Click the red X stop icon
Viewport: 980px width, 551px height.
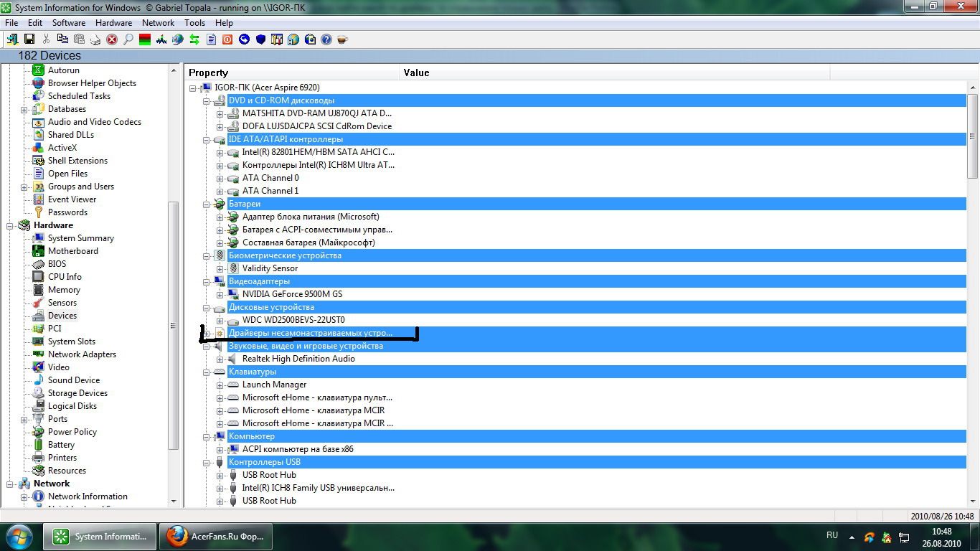(112, 39)
